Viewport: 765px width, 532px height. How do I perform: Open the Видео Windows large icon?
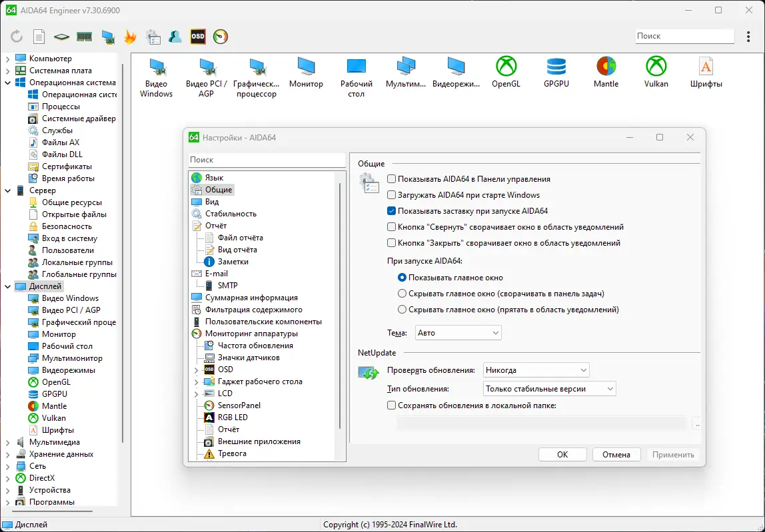pyautogui.click(x=156, y=77)
